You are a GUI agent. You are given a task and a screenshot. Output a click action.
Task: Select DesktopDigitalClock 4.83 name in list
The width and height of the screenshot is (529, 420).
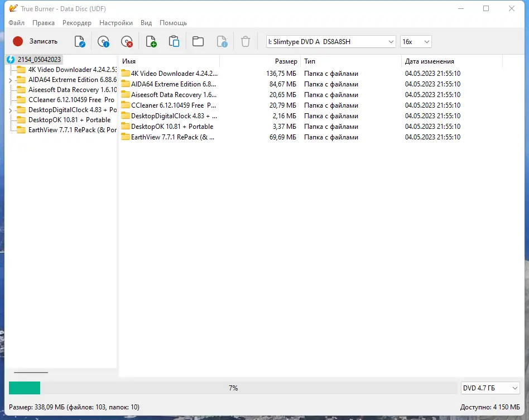[x=174, y=115]
